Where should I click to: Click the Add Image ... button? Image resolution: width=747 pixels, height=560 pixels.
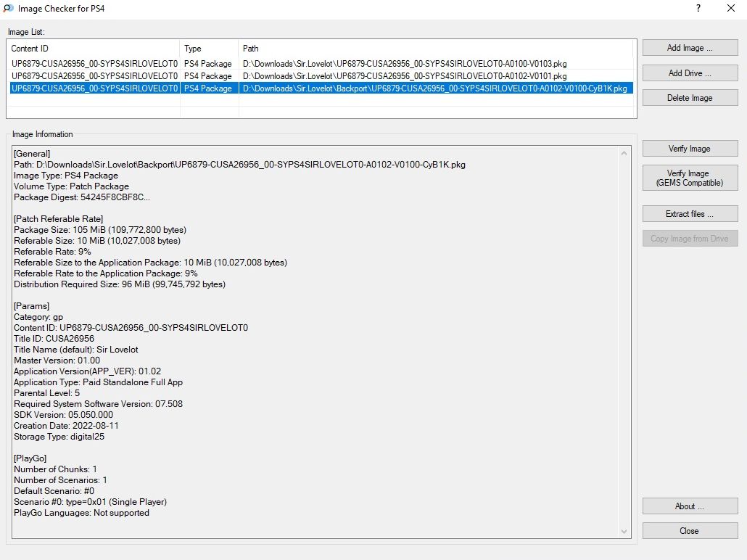[690, 48]
